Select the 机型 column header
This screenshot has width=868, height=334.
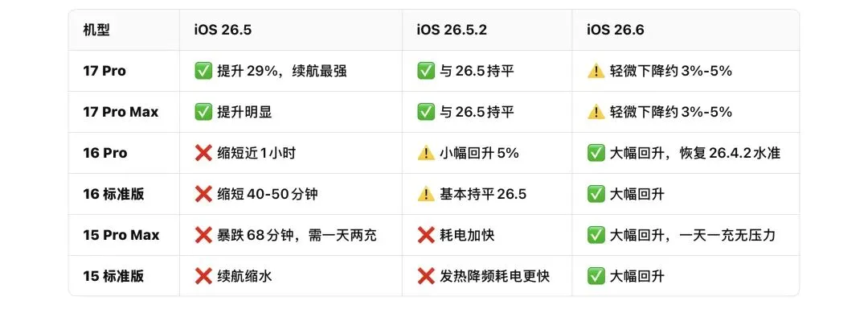coord(96,30)
